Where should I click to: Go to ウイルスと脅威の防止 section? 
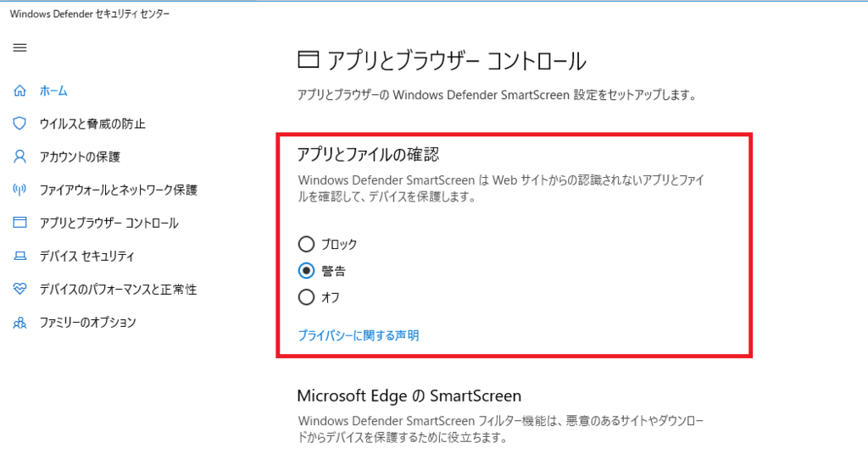pyautogui.click(x=92, y=124)
